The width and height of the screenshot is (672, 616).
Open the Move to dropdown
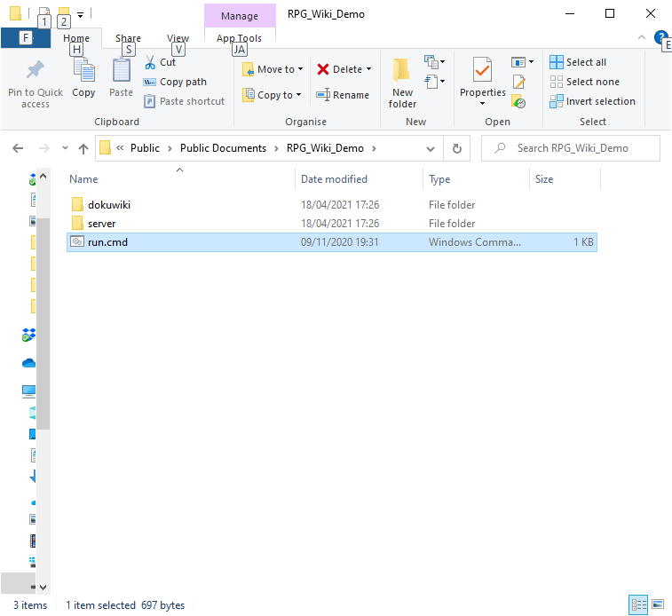(x=273, y=69)
